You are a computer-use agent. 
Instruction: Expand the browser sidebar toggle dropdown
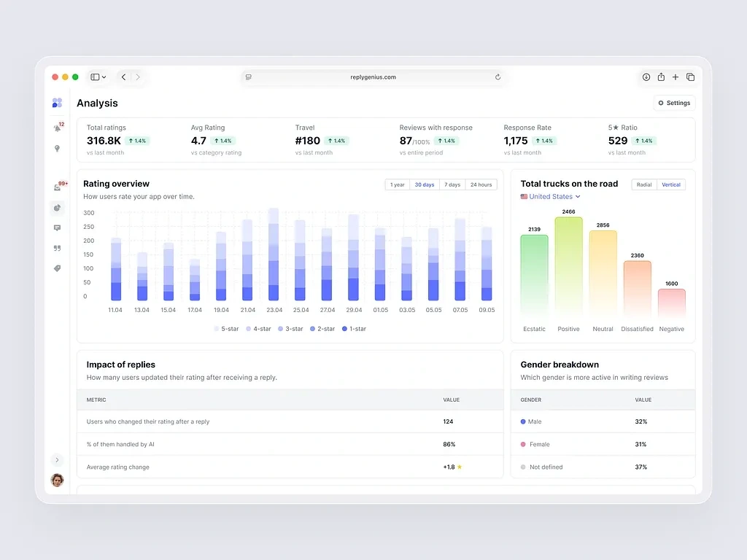coord(98,77)
